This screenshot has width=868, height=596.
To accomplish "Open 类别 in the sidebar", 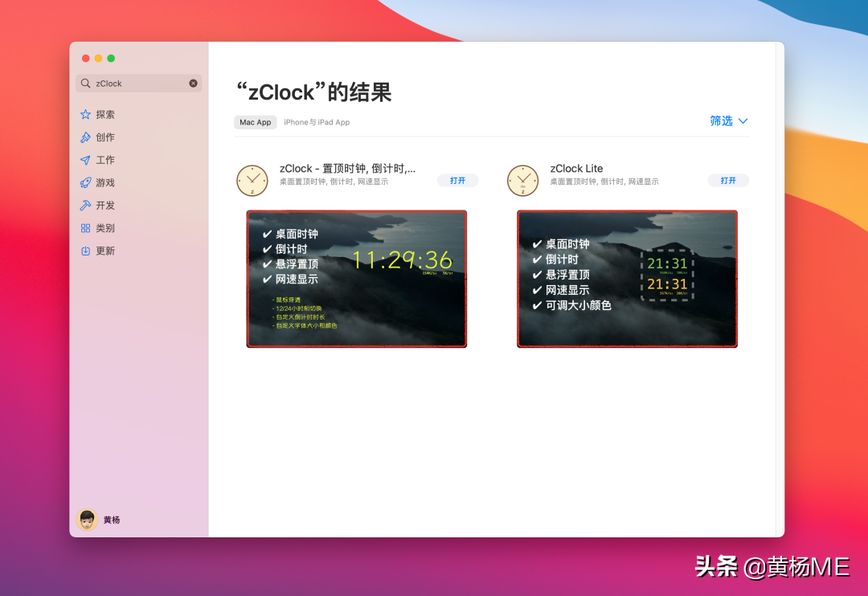I will click(x=105, y=228).
